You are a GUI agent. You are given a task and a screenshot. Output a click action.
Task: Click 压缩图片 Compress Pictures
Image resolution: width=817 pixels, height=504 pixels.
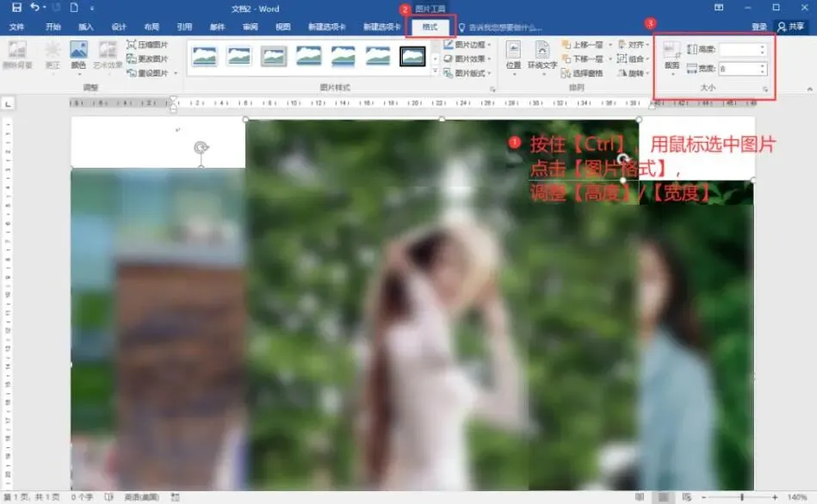[147, 45]
